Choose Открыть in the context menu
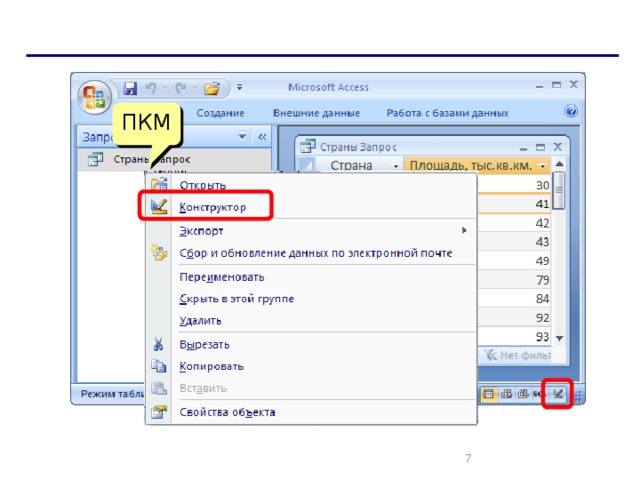This screenshot has width=640, height=480. pyautogui.click(x=202, y=185)
